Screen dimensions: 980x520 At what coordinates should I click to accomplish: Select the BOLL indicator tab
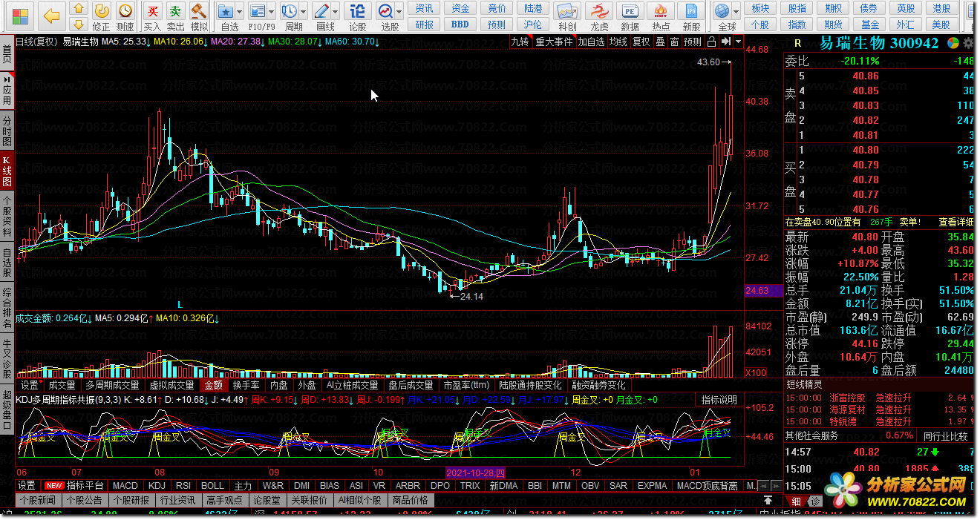(x=213, y=486)
